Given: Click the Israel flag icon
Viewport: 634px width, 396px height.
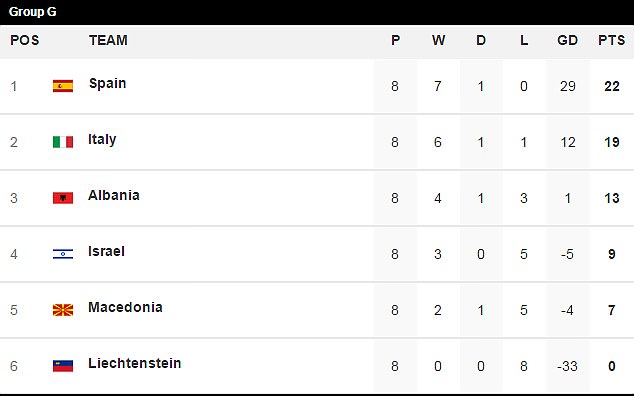Looking at the screenshot, I should coord(63,254).
